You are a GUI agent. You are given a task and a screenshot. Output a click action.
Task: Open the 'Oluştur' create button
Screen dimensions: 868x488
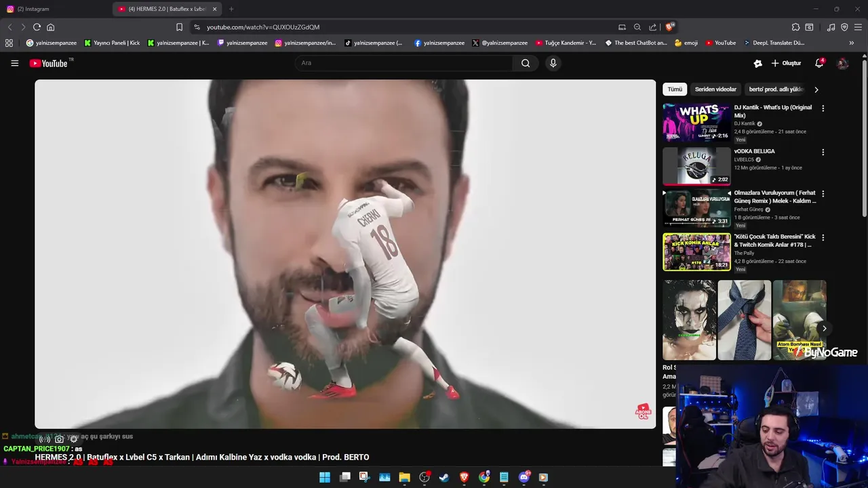tap(786, 63)
